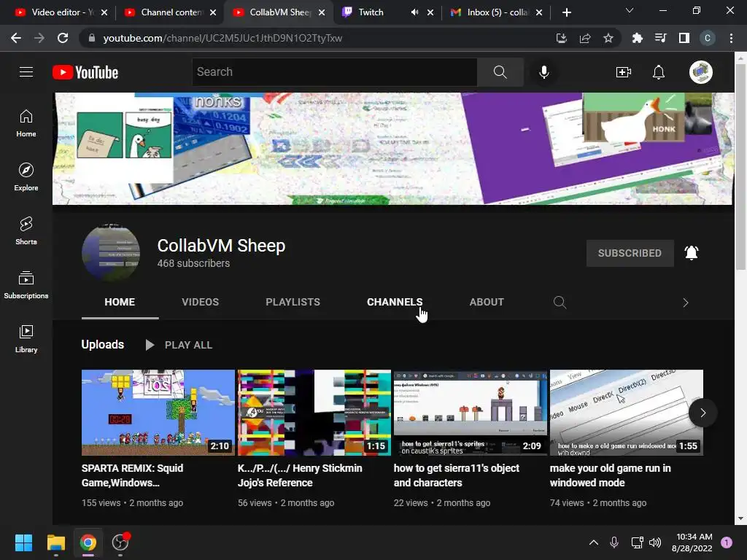This screenshot has width=747, height=560.
Task: Open taskbar clock and date
Action: 692,542
